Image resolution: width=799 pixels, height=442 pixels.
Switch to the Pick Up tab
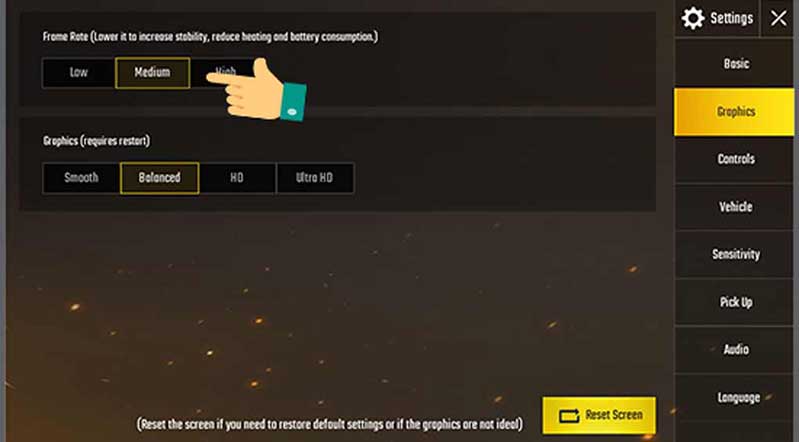(734, 302)
